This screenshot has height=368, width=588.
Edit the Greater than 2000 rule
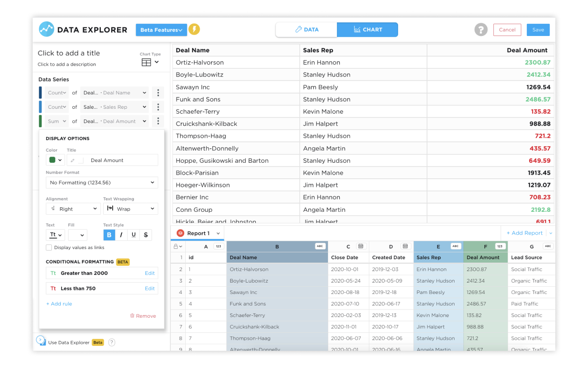click(149, 274)
